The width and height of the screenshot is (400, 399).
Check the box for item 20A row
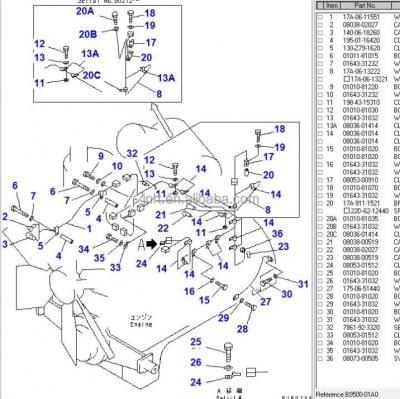coord(320,219)
